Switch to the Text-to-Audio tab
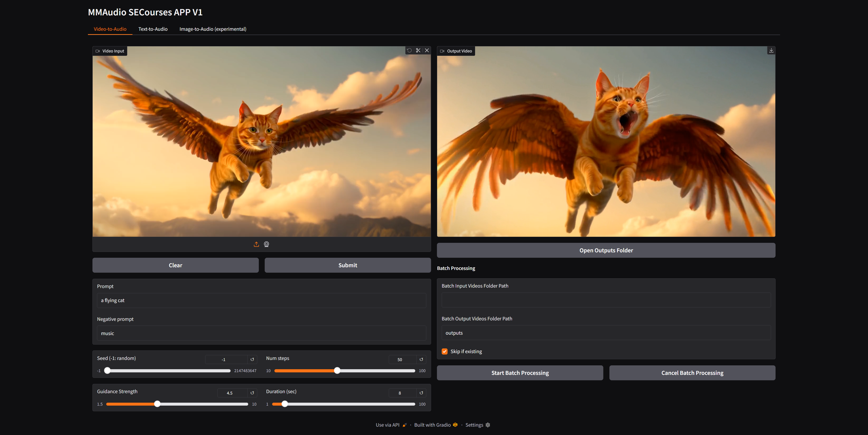 pyautogui.click(x=153, y=29)
